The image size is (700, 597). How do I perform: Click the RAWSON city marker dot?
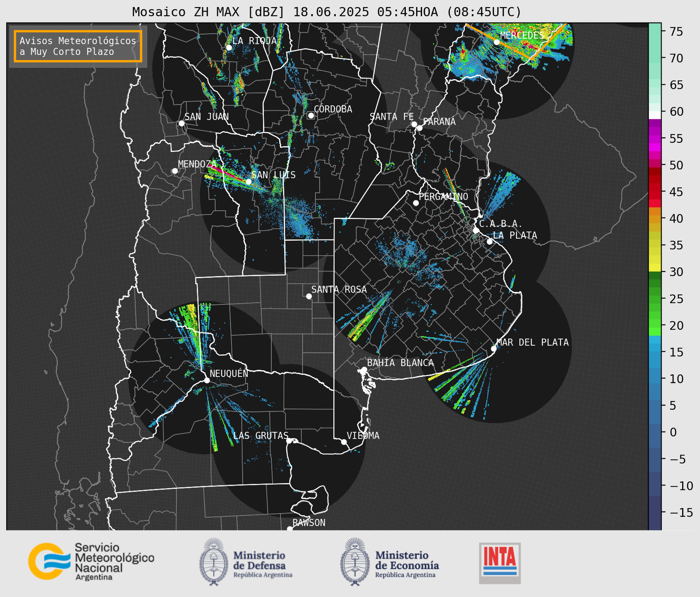click(290, 529)
